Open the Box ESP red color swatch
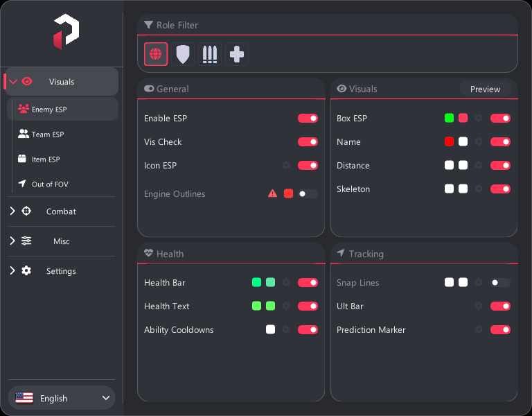532x416 pixels. click(x=463, y=118)
